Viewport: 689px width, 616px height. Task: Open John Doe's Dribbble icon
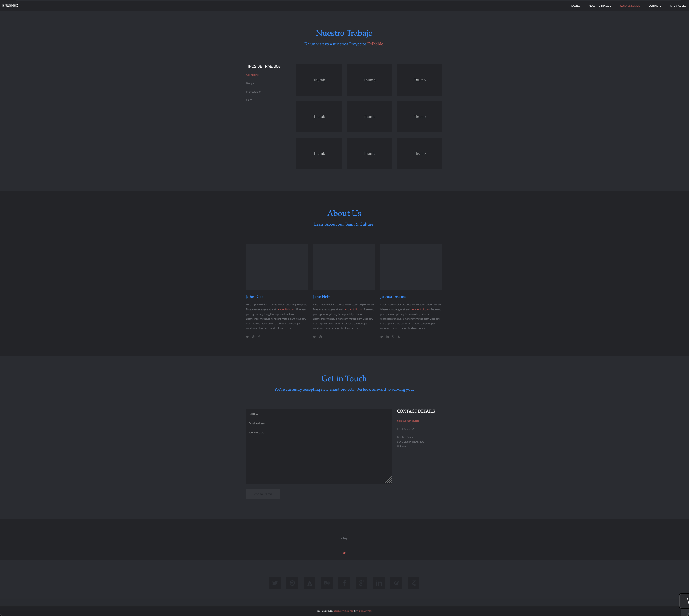(253, 337)
